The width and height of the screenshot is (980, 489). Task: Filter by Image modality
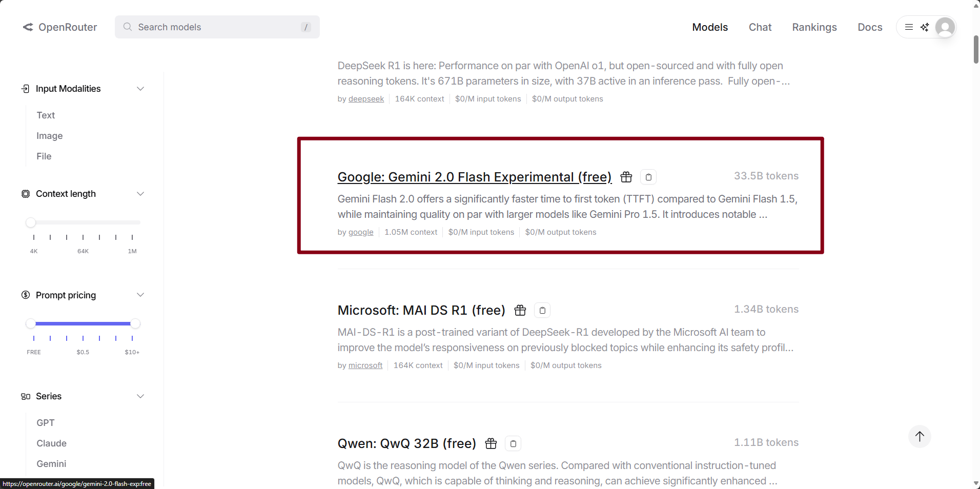50,136
